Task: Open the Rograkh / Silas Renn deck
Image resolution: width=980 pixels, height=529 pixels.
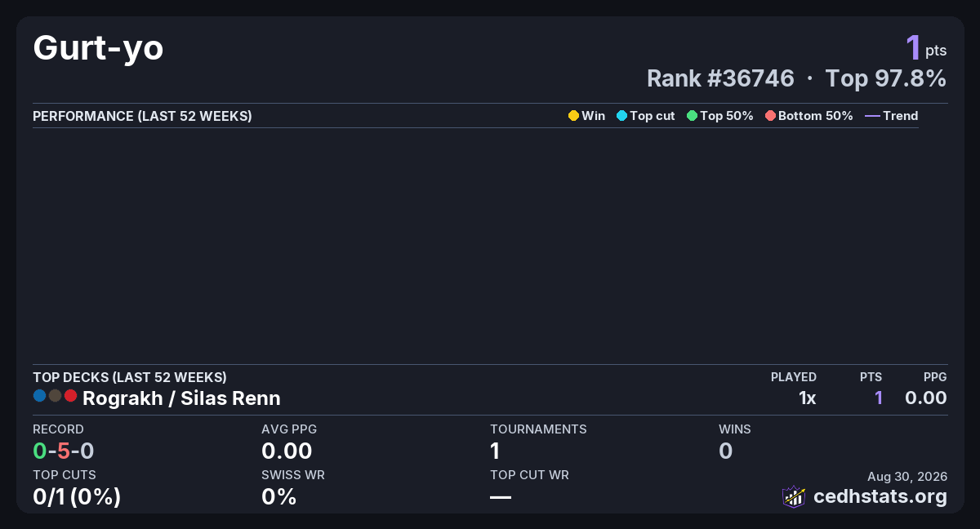Action: point(181,398)
